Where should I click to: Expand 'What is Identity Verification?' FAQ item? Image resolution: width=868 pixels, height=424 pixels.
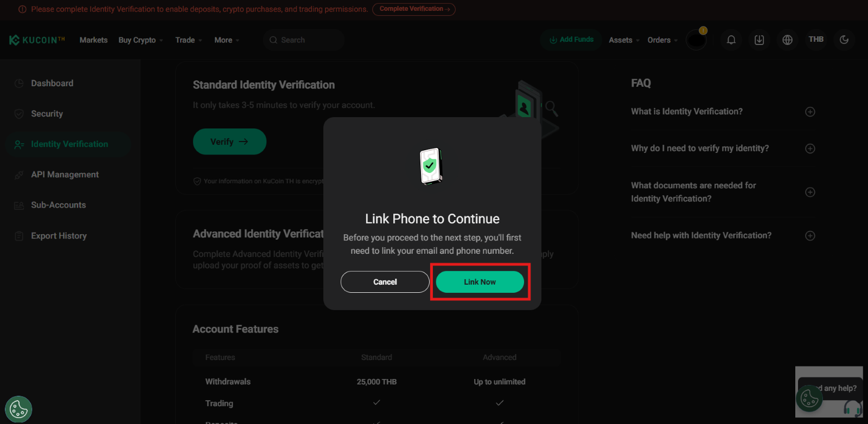pos(810,111)
